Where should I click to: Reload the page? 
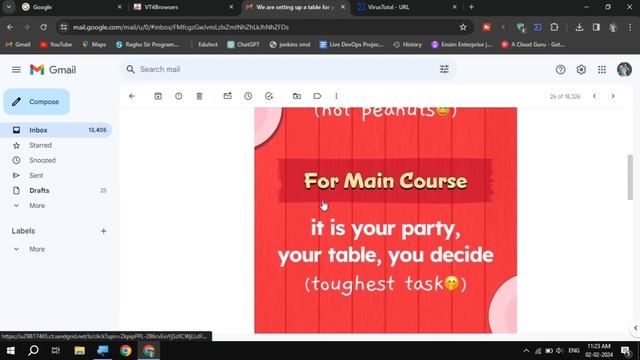(43, 27)
